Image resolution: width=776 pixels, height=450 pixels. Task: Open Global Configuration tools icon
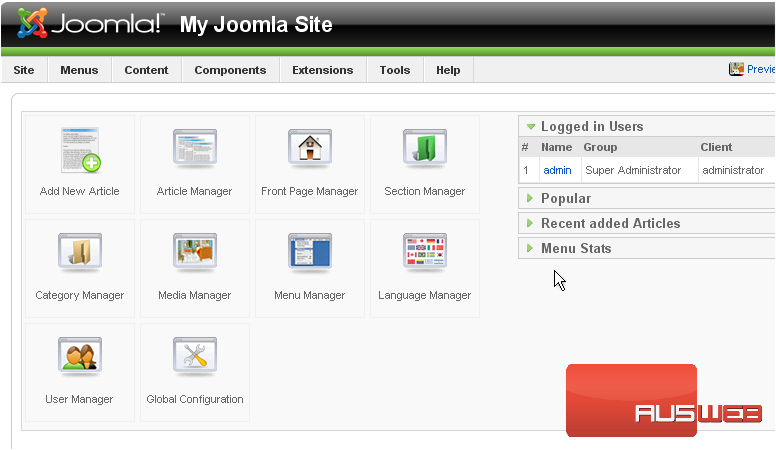194,358
